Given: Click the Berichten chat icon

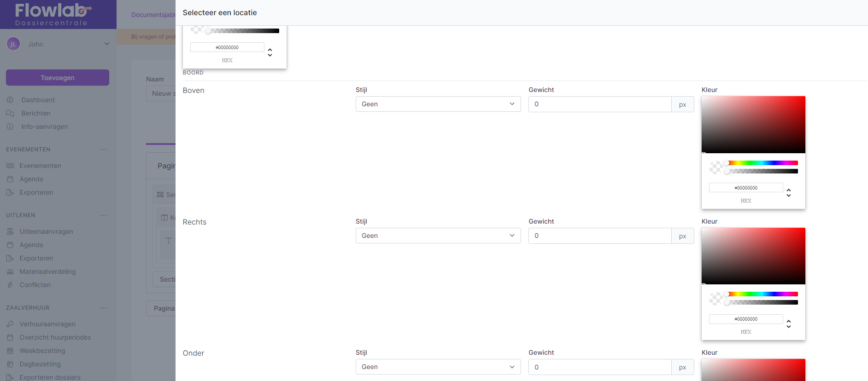Looking at the screenshot, I should [10, 113].
